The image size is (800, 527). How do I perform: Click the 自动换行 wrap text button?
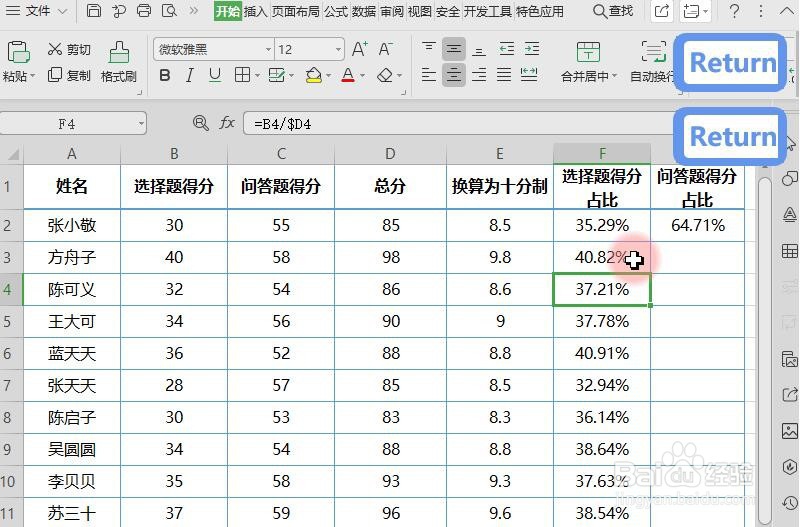(653, 62)
